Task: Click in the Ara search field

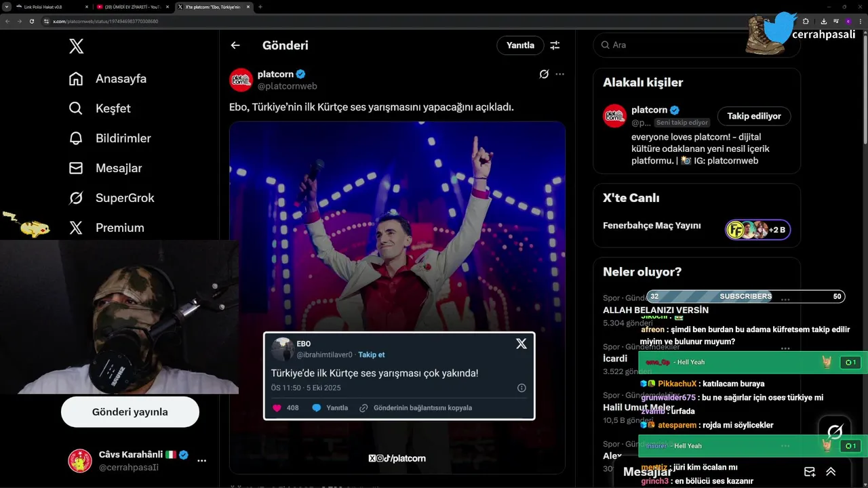Action: (696, 45)
